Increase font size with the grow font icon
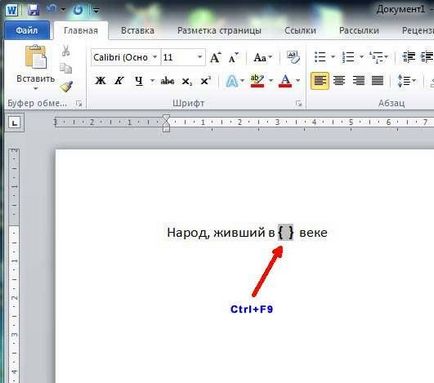434x383 pixels. click(216, 58)
